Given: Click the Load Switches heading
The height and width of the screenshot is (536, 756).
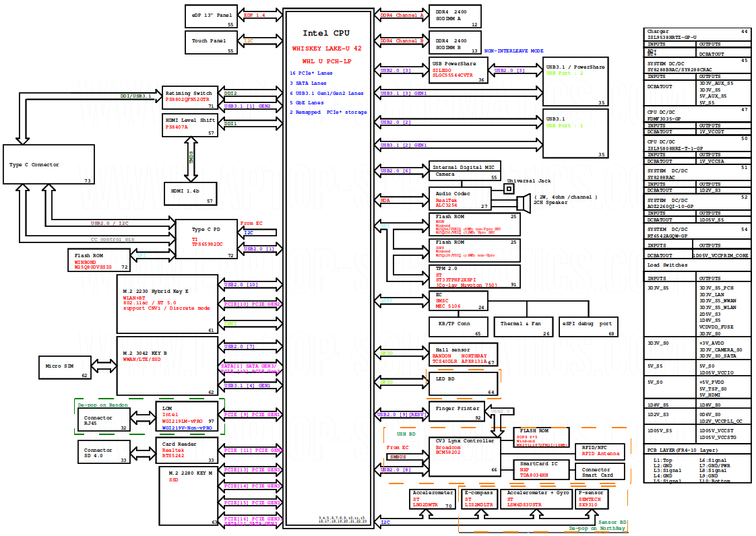Looking at the screenshot, I should 667,265.
